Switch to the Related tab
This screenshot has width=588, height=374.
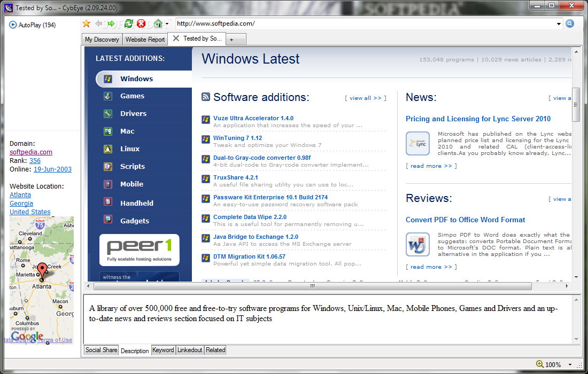[215, 350]
